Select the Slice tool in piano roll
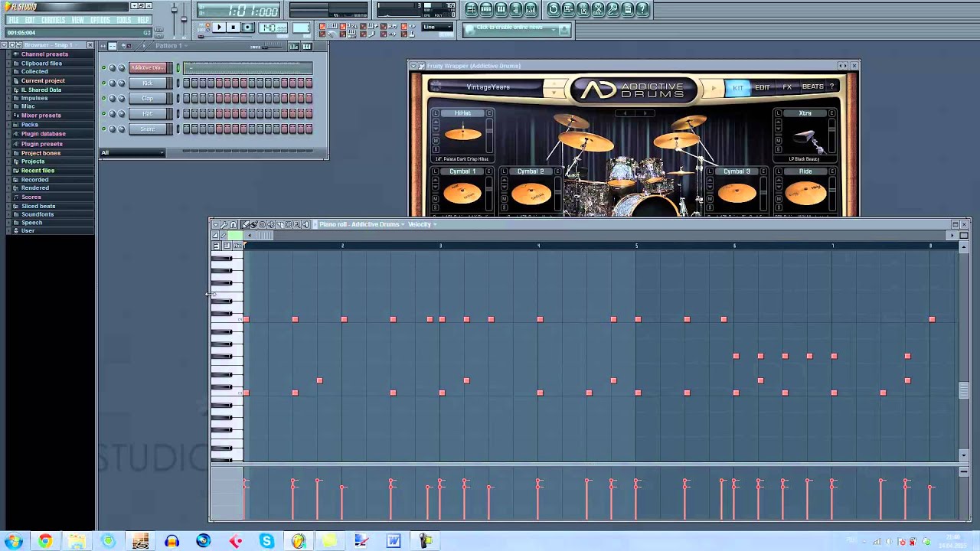 [279, 225]
